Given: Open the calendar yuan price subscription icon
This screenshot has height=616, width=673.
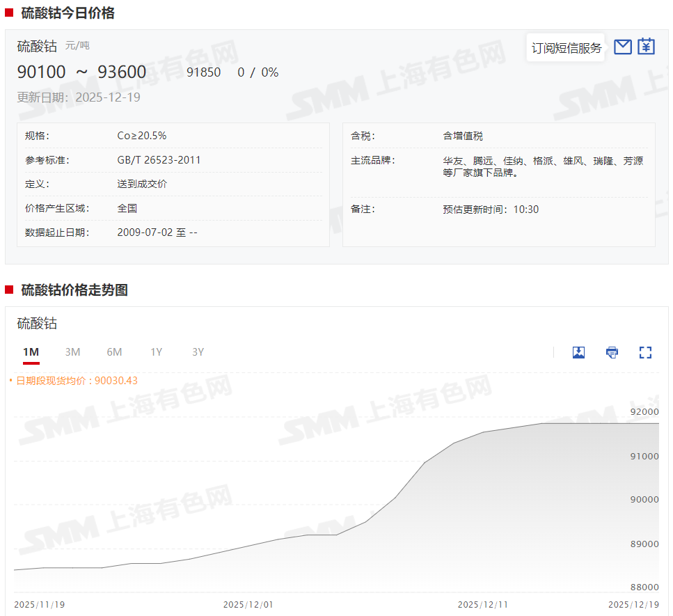Looking at the screenshot, I should point(647,47).
